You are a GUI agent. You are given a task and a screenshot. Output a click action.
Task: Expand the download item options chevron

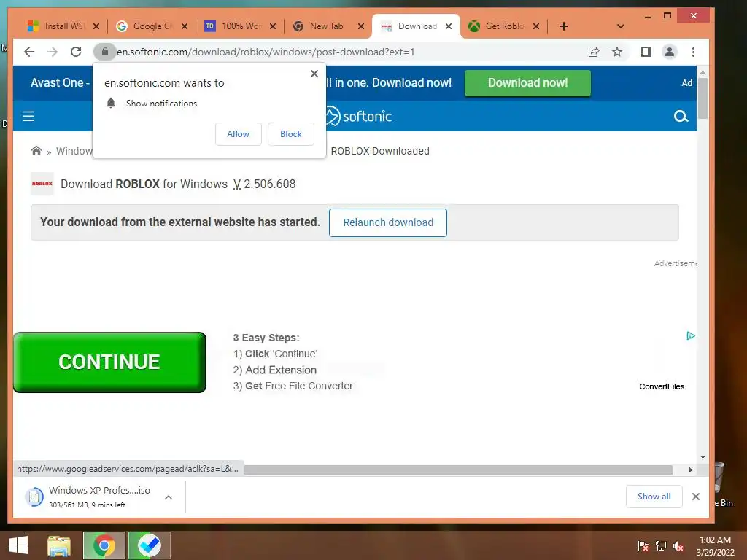pyautogui.click(x=169, y=497)
